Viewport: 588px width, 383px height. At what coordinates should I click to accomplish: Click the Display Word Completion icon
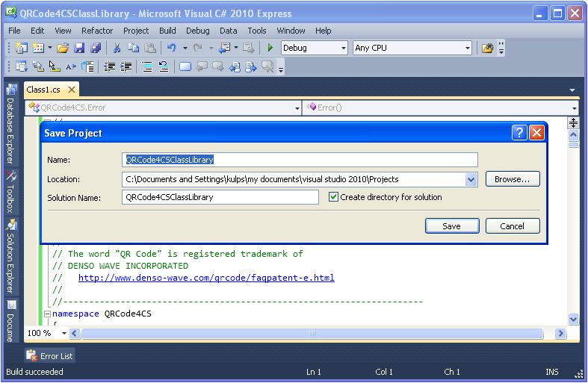(x=71, y=66)
